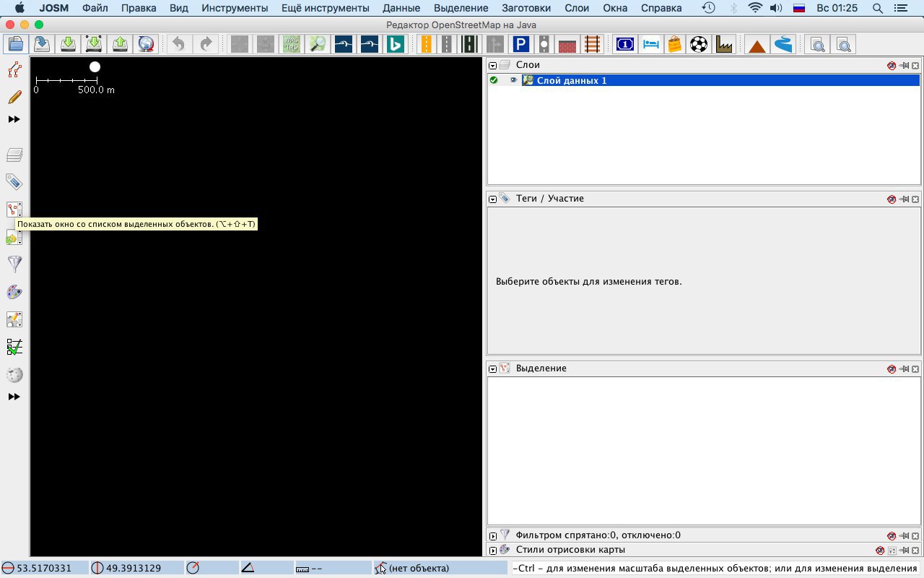Toggle Filter panel funnel icon
Image resolution: width=924 pixels, height=578 pixels.
pyautogui.click(x=14, y=264)
